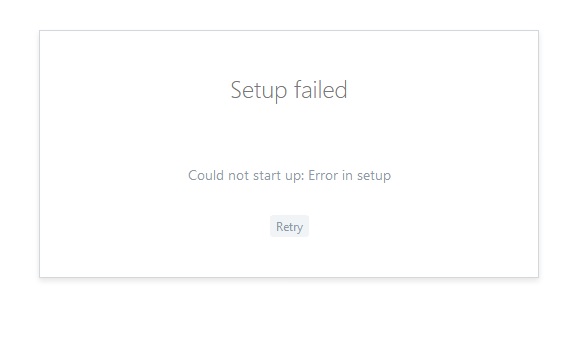Click the final word "setup" in the message
Image resolution: width=585 pixels, height=364 pixels.
coord(374,176)
